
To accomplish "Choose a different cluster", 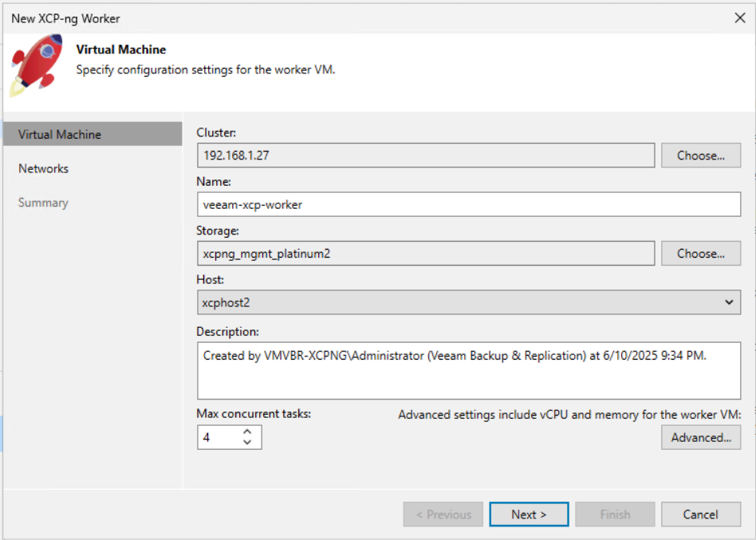I will [x=700, y=156].
